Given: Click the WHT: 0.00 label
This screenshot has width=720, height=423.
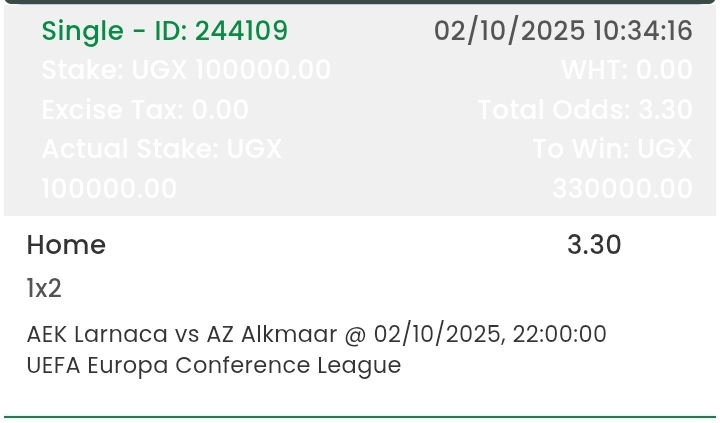Looking at the screenshot, I should pos(627,70).
